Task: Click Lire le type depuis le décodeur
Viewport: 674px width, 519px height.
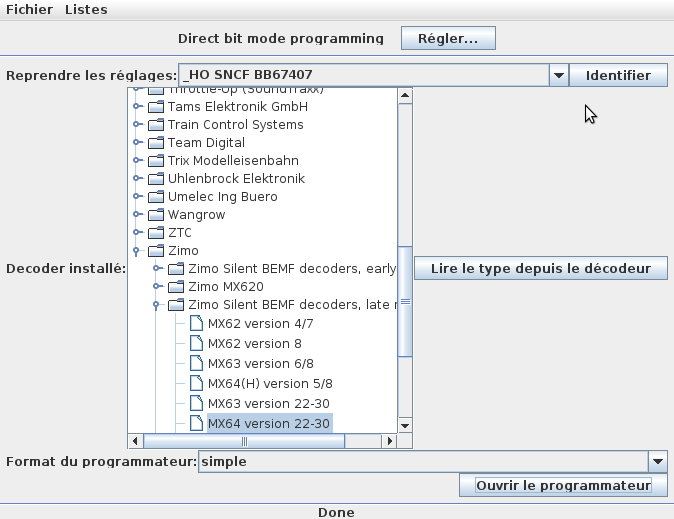Action: (x=541, y=268)
